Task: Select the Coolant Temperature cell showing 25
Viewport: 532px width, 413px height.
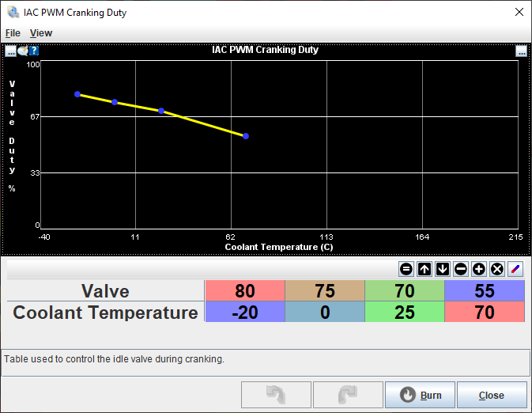Action: [404, 313]
